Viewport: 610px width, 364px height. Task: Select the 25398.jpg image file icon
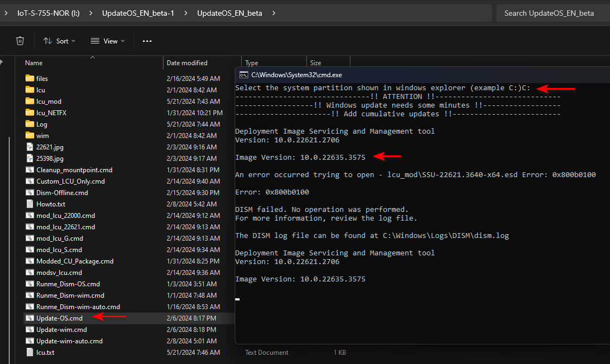pyautogui.click(x=29, y=158)
